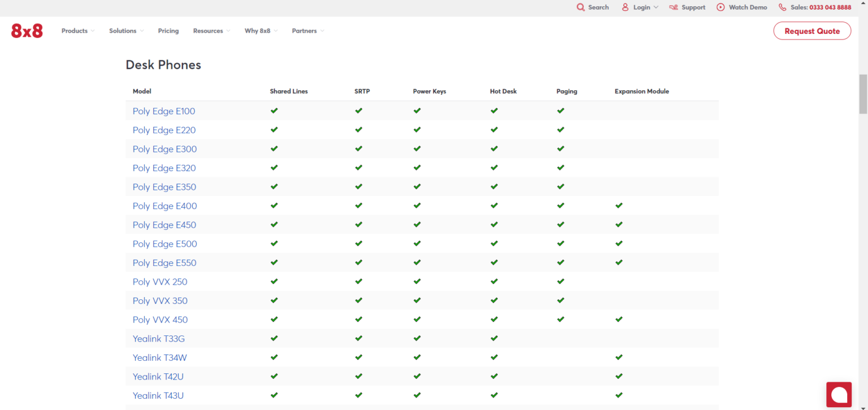The width and height of the screenshot is (868, 410).
Task: Click Poly Edge E100 shared lines checkmark
Action: click(274, 111)
